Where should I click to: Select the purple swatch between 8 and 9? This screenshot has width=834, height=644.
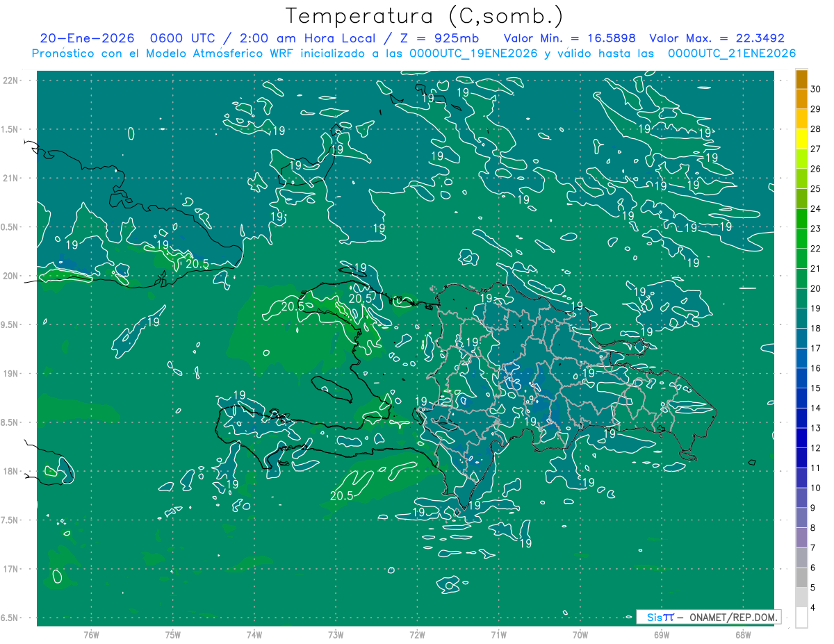tap(801, 518)
